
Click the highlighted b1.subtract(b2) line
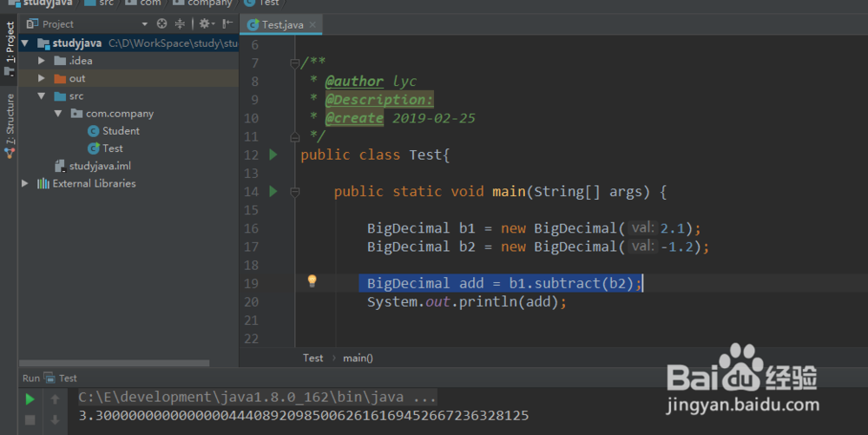[x=501, y=283]
